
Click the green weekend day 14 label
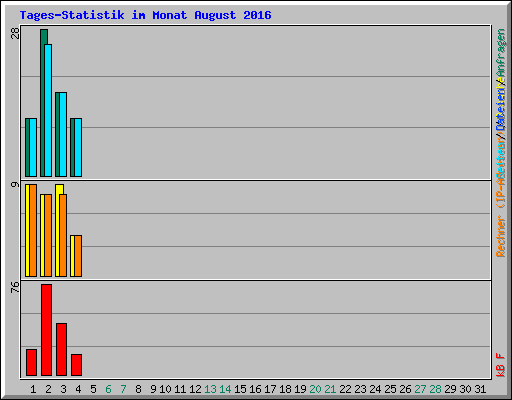225,389
